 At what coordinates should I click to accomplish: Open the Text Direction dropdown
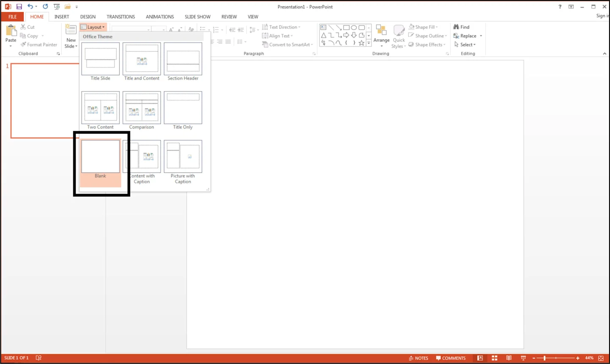pos(281,27)
